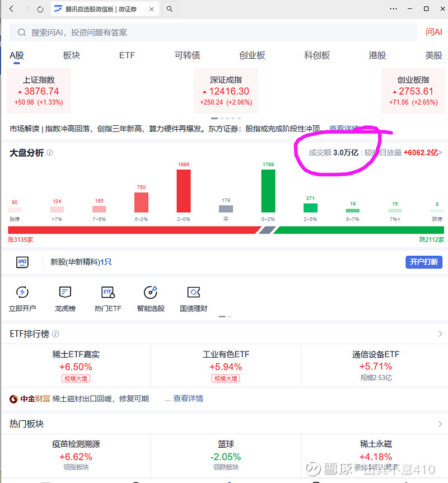Reload the page with the refresh icon

(40, 10)
